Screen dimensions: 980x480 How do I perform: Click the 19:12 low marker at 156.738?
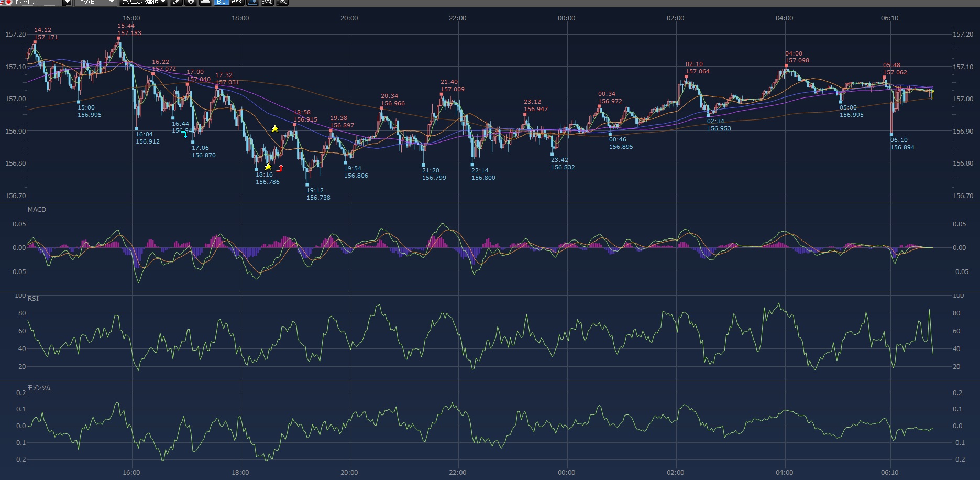(x=307, y=185)
